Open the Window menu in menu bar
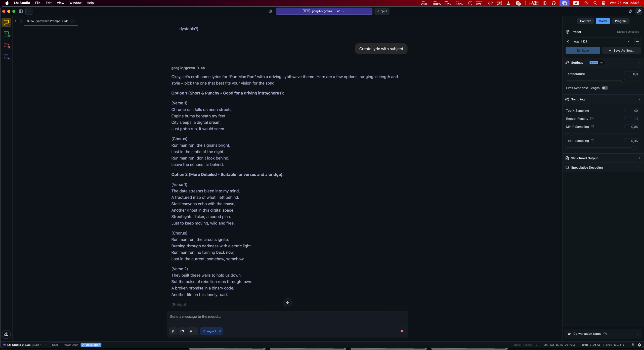Screen dimensions: 644x350 coord(75,3)
